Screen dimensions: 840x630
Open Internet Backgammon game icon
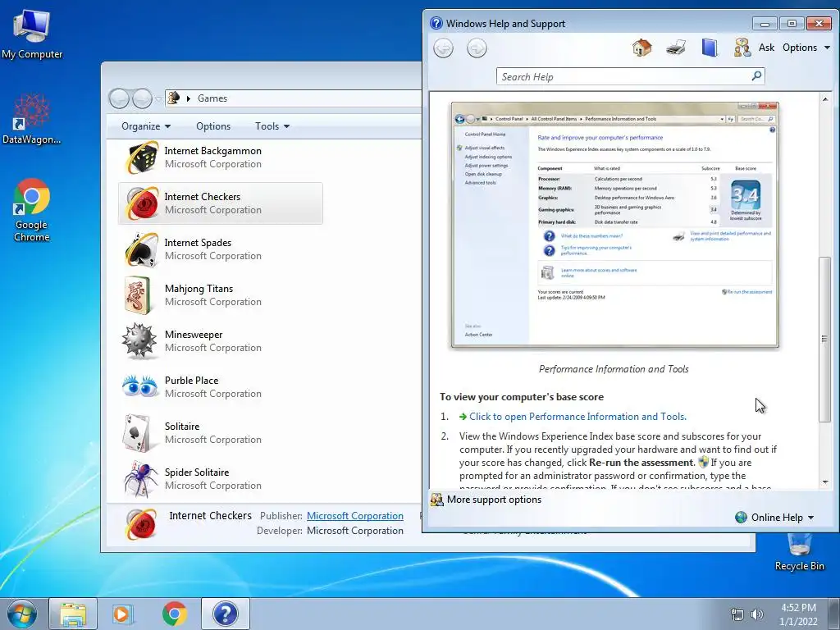tap(142, 157)
